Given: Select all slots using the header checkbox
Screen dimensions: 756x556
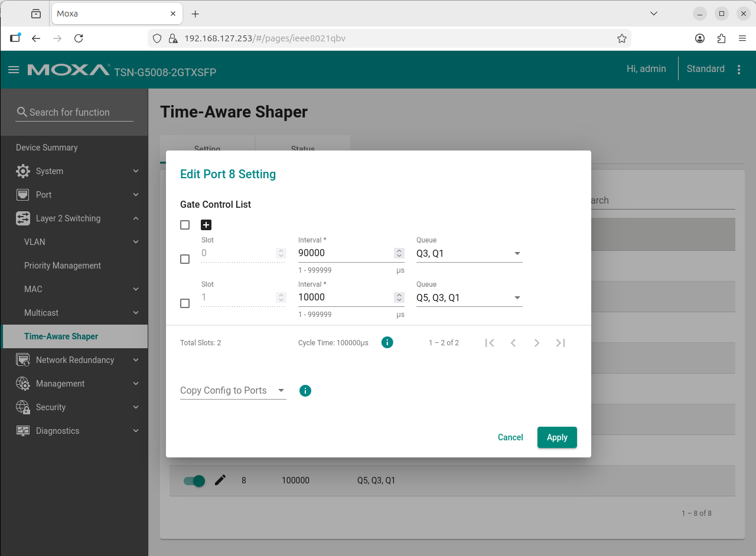Looking at the screenshot, I should tap(184, 225).
